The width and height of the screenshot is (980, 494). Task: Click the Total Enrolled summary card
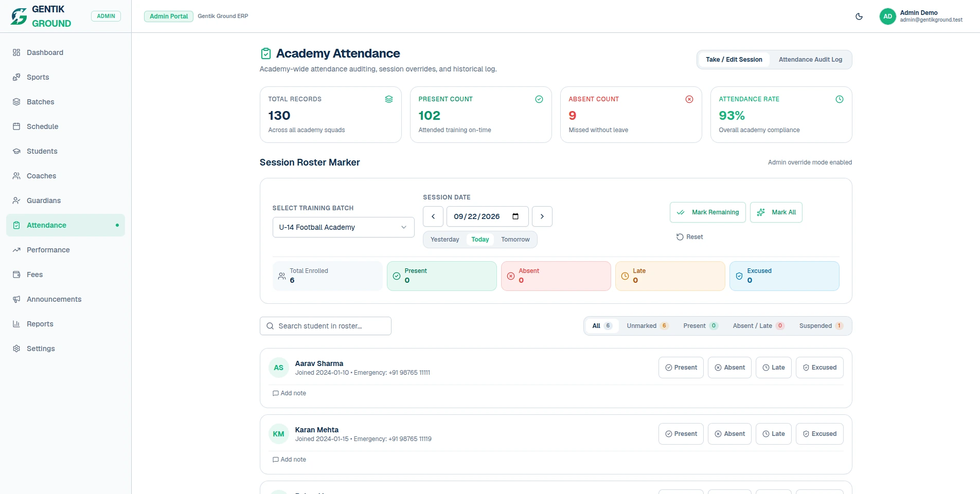[x=328, y=276]
